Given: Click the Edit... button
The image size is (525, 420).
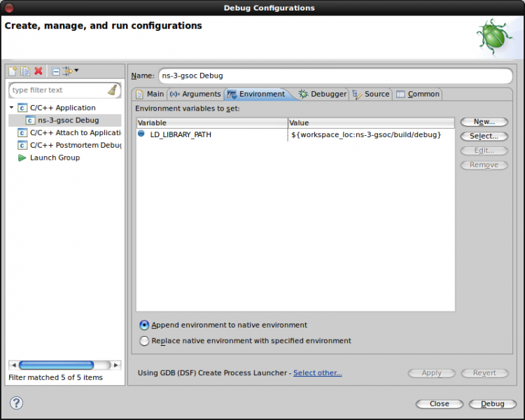Looking at the screenshot, I should [484, 150].
